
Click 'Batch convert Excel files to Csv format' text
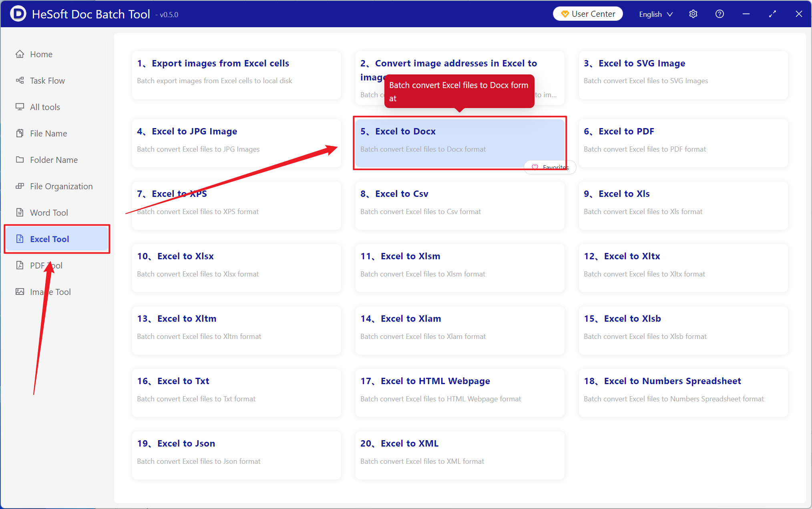point(420,212)
